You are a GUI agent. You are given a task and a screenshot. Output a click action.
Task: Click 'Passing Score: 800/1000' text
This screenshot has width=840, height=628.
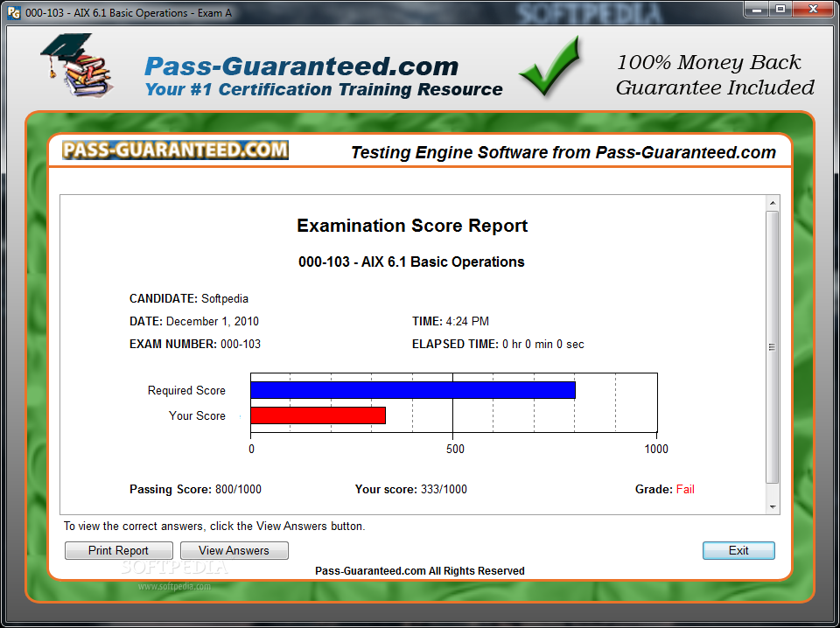coord(195,489)
